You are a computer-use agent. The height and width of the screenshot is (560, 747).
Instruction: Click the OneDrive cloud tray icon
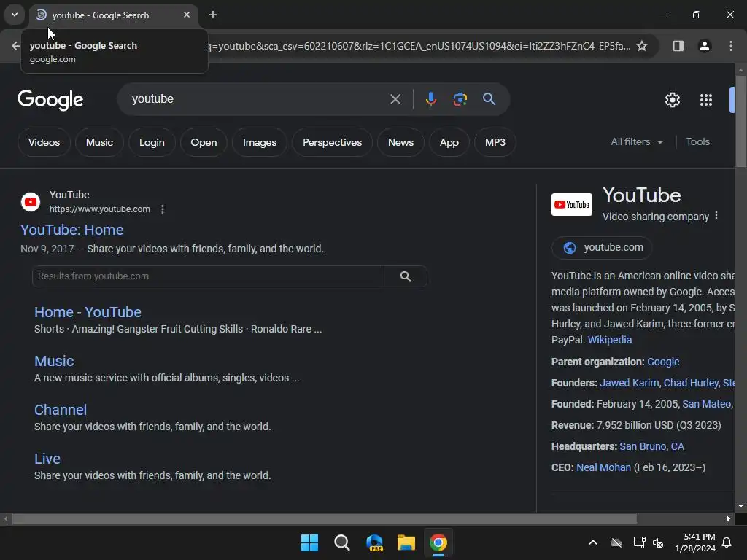(x=616, y=542)
